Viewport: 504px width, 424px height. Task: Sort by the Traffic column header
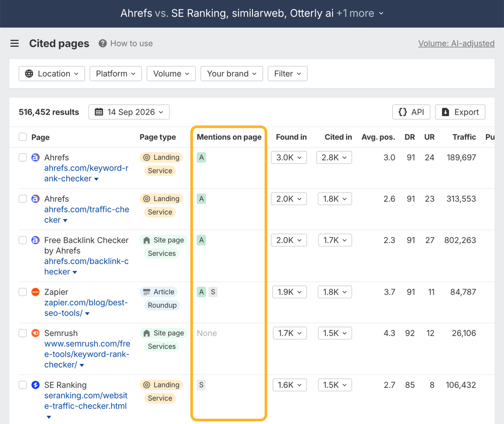[x=464, y=137]
